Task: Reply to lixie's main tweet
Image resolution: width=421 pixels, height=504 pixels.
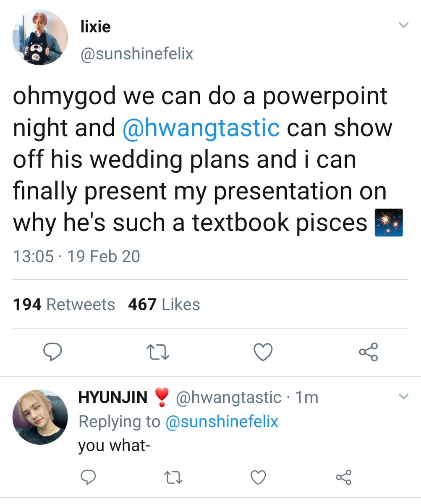Action: 53,352
